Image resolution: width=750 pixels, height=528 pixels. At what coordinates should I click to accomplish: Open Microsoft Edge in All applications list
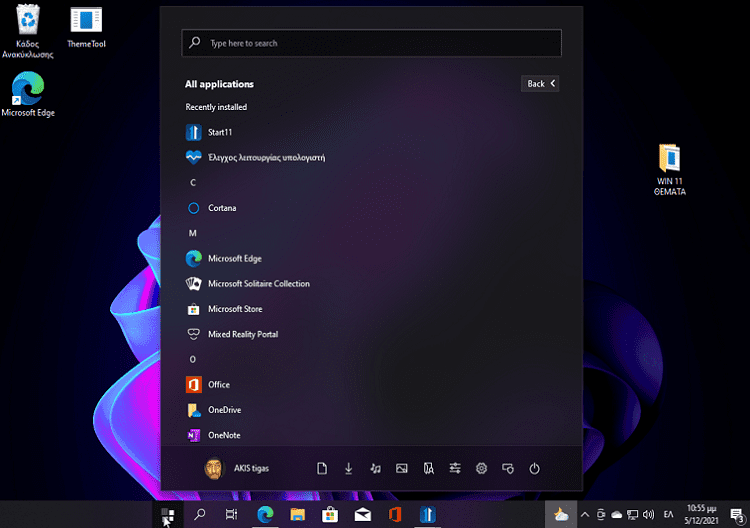pyautogui.click(x=223, y=259)
